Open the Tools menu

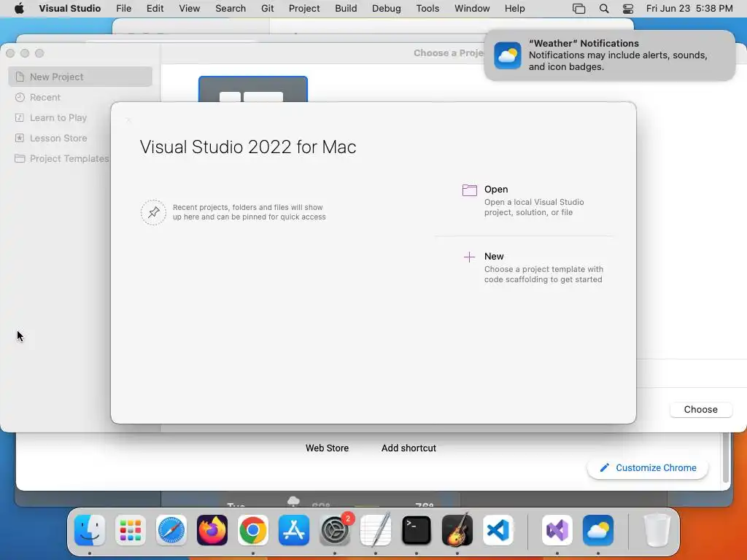click(427, 9)
